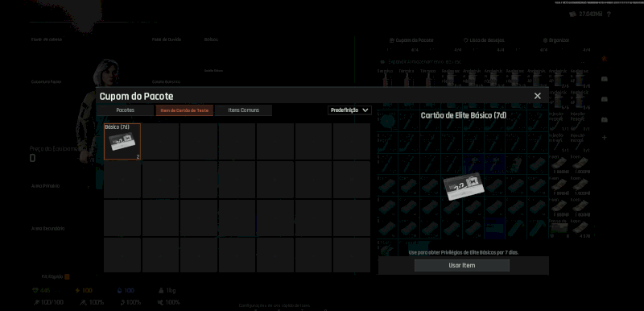Screen dimensions: 644x311
Task: Click the Organizar stash button
Action: (x=556, y=40)
